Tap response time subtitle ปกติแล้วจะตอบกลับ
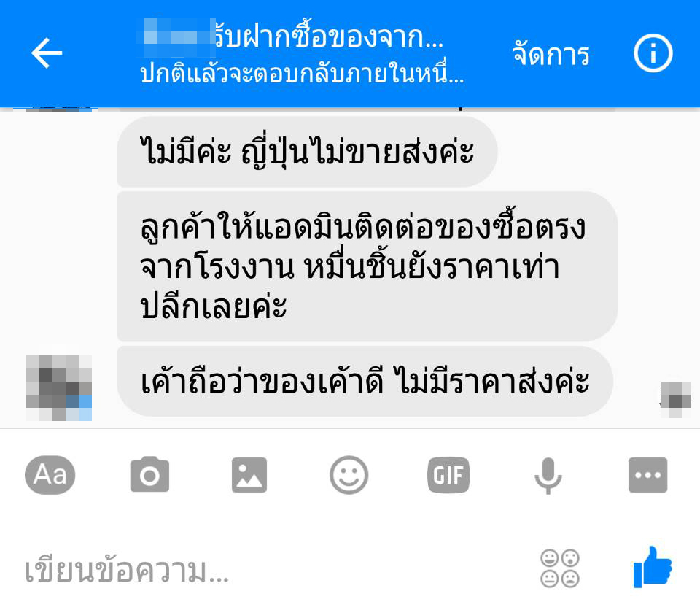The height and width of the screenshot is (610, 700). pyautogui.click(x=302, y=73)
